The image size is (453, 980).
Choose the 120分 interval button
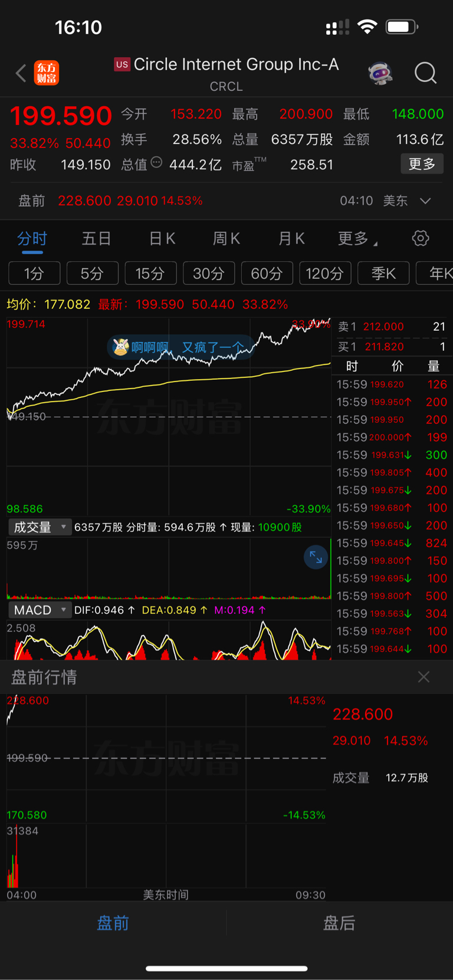click(325, 274)
